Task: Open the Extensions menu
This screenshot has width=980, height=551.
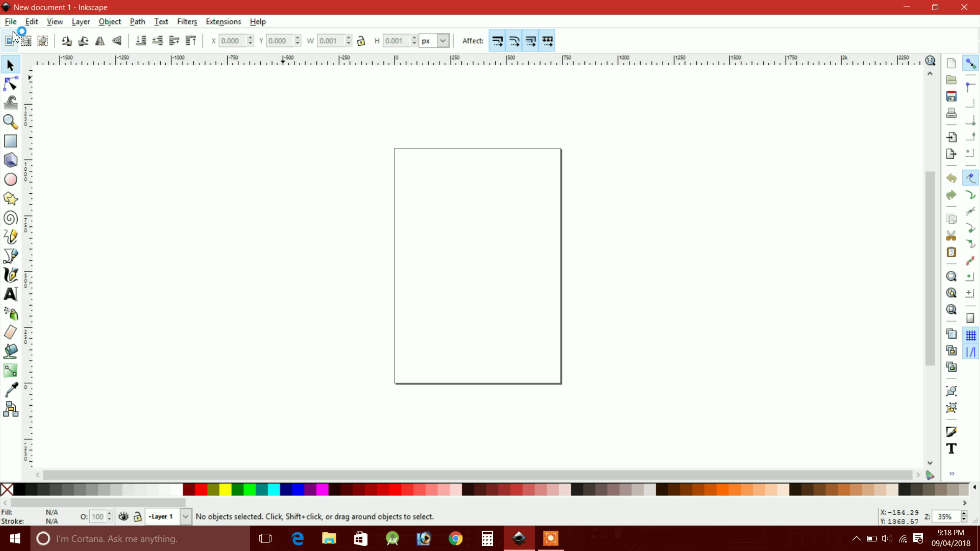Action: pyautogui.click(x=223, y=22)
